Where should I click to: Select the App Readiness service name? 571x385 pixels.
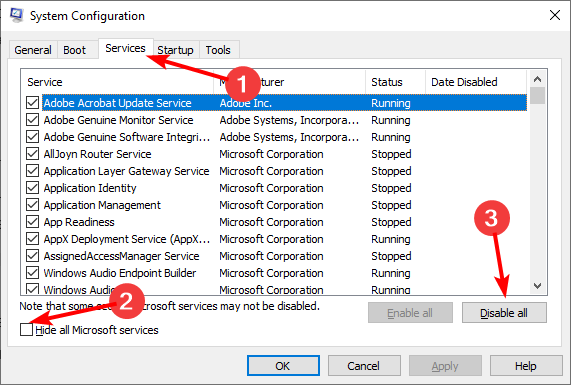(x=79, y=222)
